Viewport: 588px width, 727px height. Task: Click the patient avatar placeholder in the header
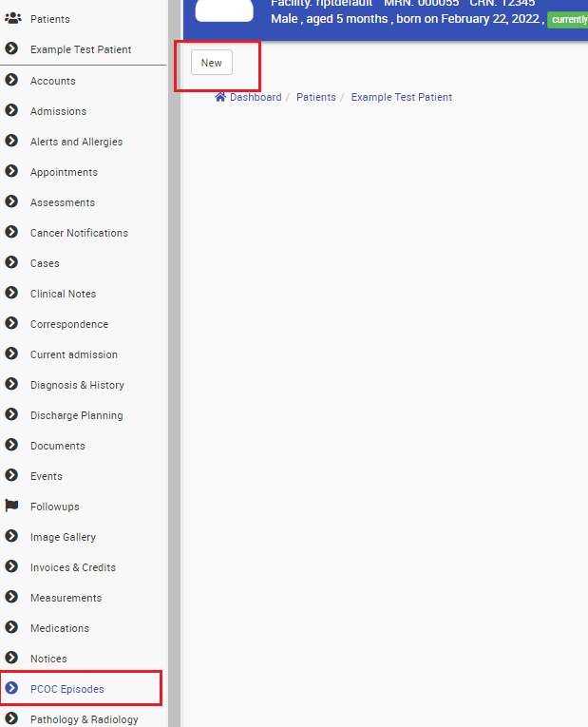coord(224,10)
